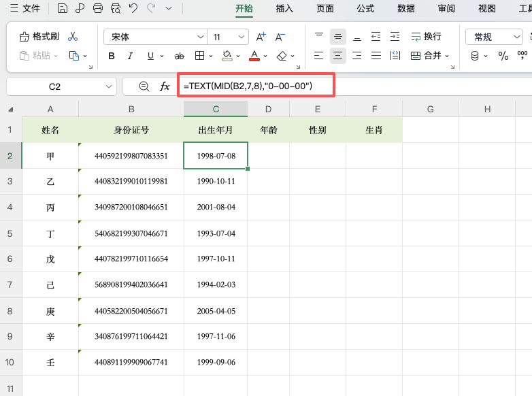Viewport: 532px width, 396px height.
Task: Switch to the 数据 tab
Action: coord(406,8)
